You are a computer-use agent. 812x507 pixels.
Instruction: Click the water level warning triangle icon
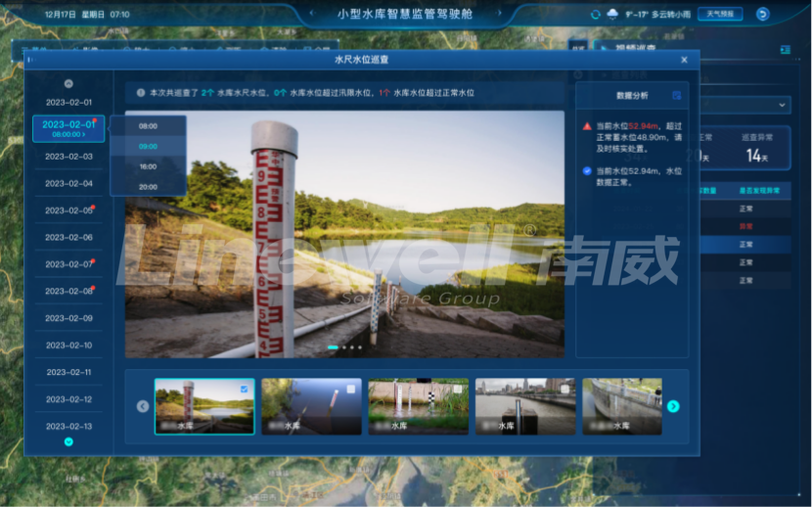pyautogui.click(x=587, y=126)
